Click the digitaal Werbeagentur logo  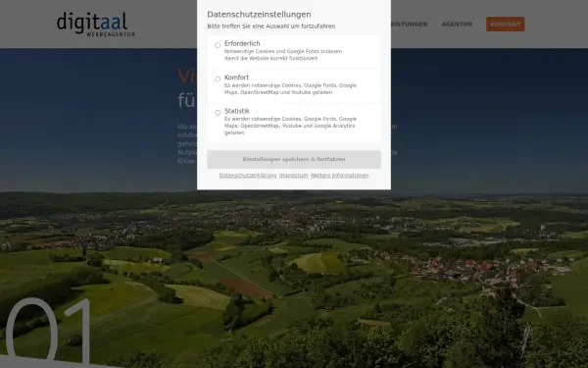(x=96, y=24)
